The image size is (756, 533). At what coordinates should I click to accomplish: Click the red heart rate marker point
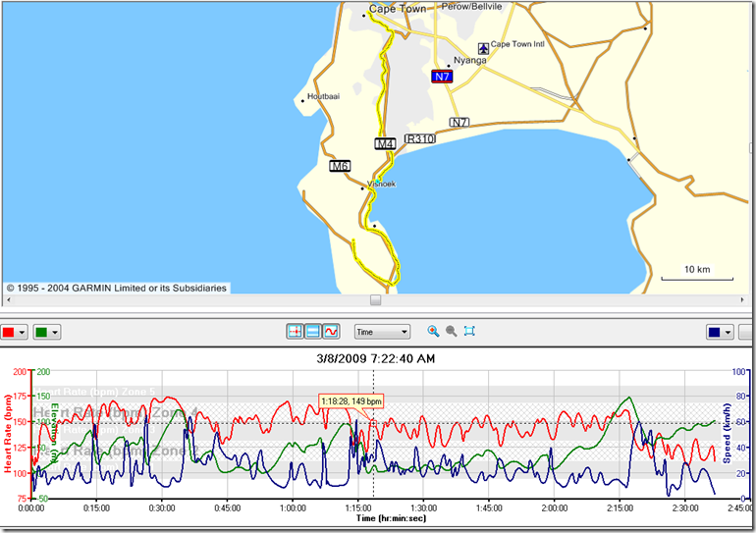tap(373, 423)
